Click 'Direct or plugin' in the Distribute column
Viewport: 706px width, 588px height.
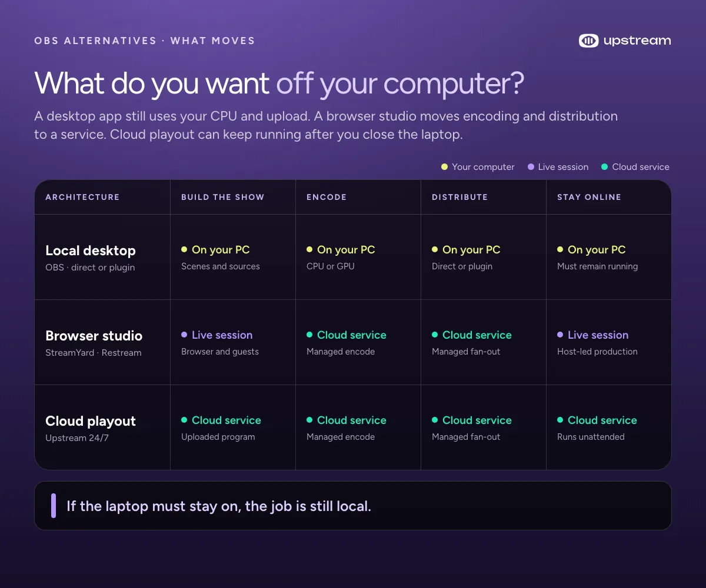pos(462,266)
